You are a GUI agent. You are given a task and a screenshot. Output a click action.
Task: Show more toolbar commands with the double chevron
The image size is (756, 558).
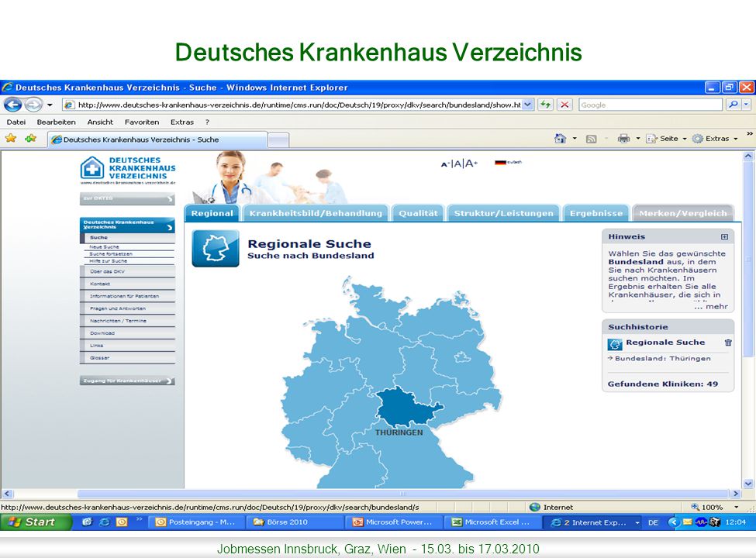[749, 134]
